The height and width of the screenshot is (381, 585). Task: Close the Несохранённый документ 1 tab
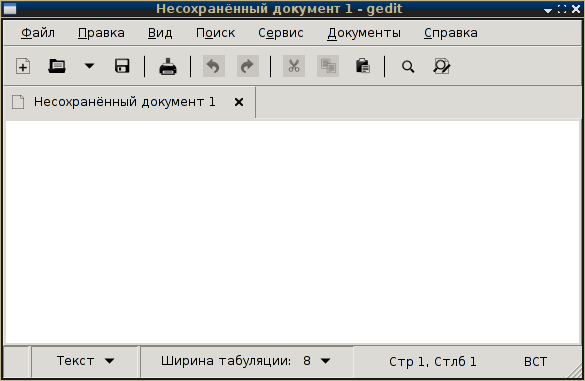[x=239, y=102]
